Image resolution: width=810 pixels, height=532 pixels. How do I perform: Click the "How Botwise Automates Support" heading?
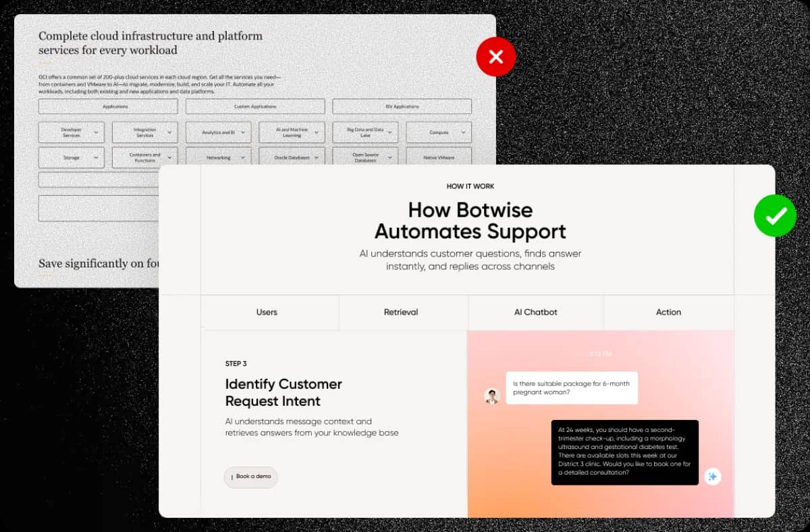click(470, 221)
